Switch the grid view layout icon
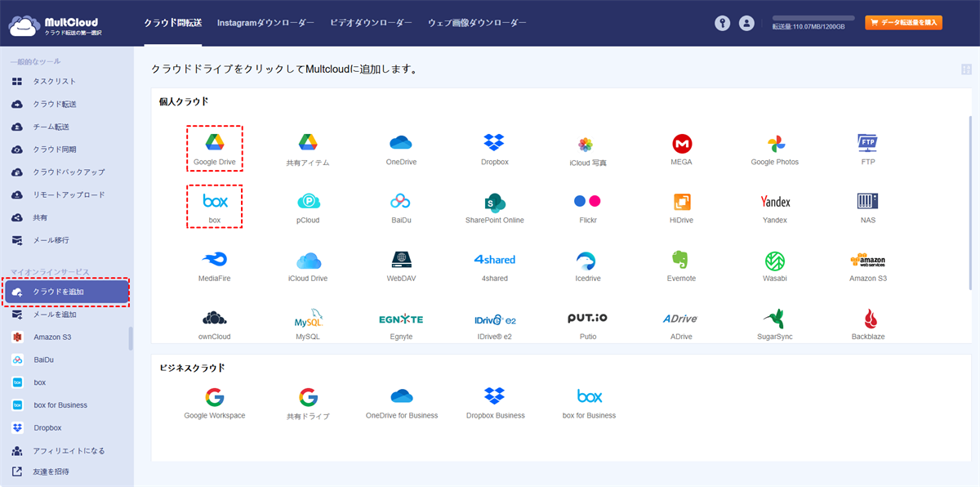Image resolution: width=980 pixels, height=487 pixels. tap(967, 69)
